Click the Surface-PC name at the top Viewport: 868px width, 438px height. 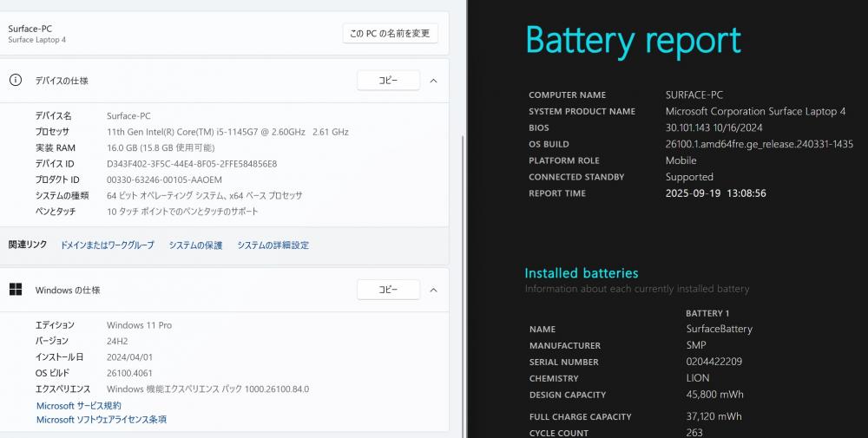30,29
